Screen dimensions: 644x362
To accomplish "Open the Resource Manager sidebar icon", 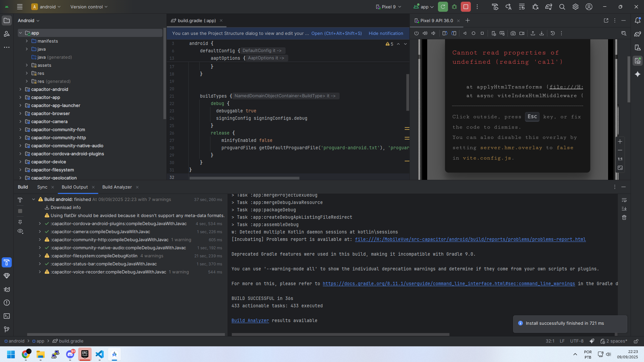I will point(7,34).
